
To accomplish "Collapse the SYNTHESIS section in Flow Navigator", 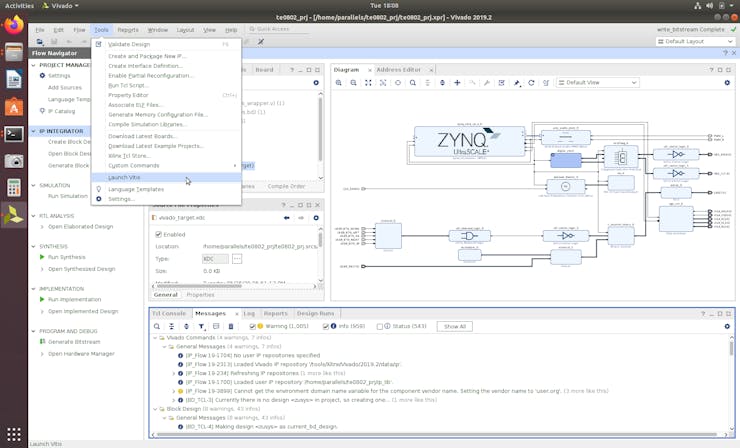I will click(33, 246).
